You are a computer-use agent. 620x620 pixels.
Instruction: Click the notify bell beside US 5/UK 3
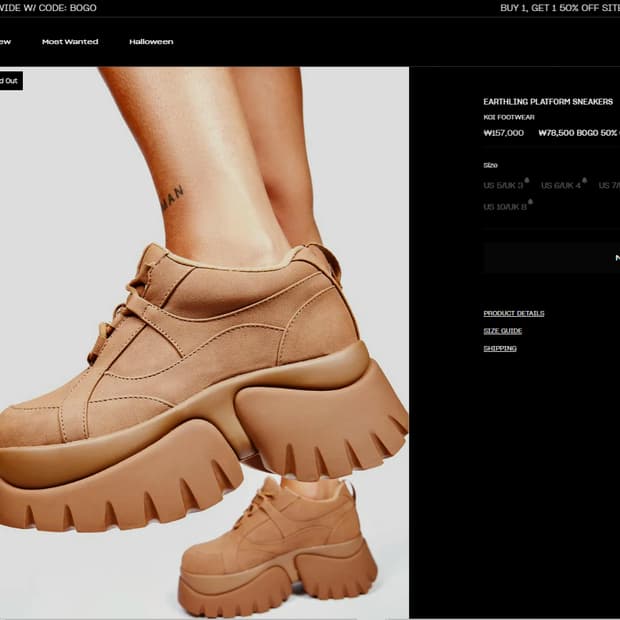pyautogui.click(x=527, y=181)
